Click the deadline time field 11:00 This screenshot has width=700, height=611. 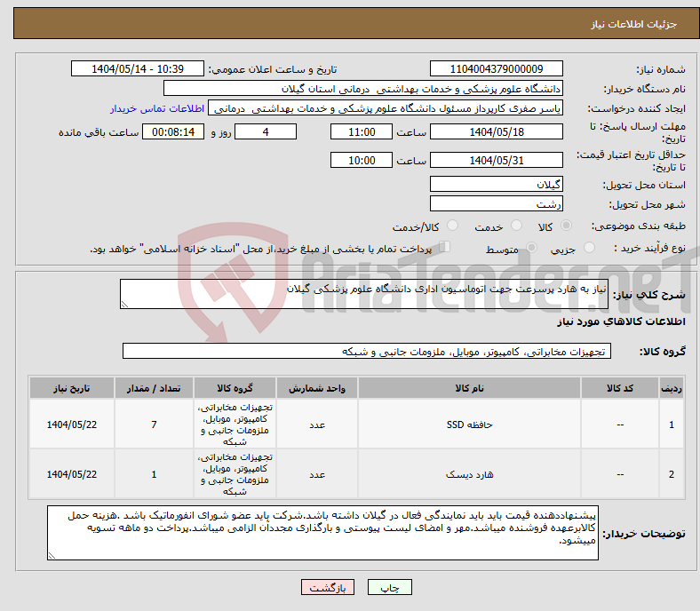pos(362,131)
